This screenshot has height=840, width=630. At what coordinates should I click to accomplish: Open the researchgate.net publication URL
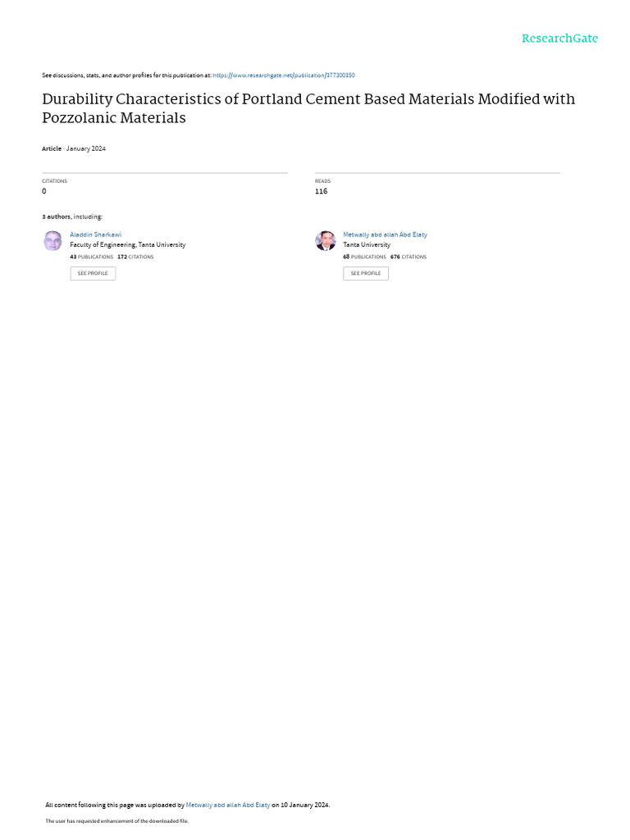click(x=284, y=75)
